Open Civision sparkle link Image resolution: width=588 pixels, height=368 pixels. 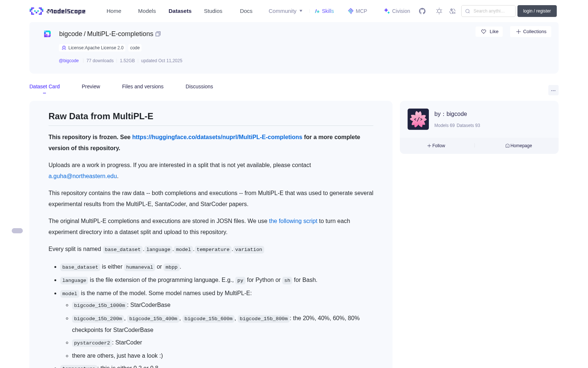click(397, 11)
